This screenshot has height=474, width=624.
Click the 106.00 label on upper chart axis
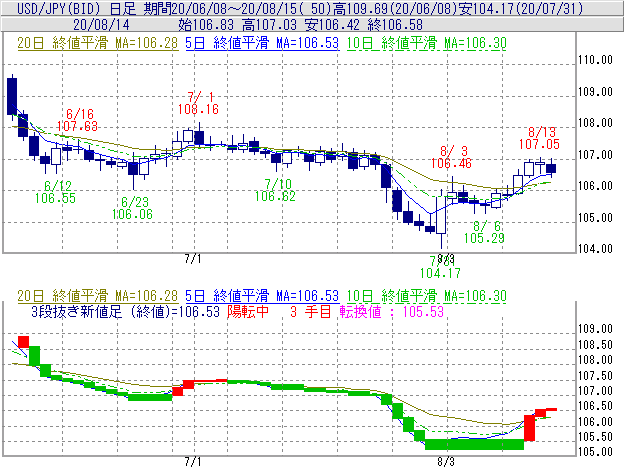click(x=595, y=186)
